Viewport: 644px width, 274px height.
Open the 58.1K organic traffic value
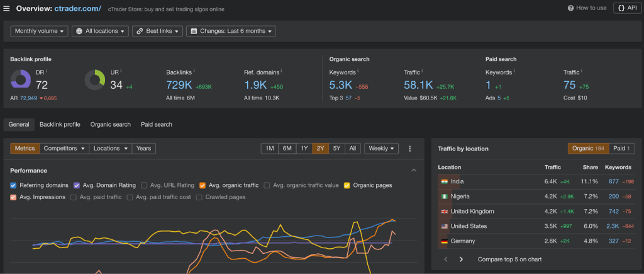tap(418, 85)
